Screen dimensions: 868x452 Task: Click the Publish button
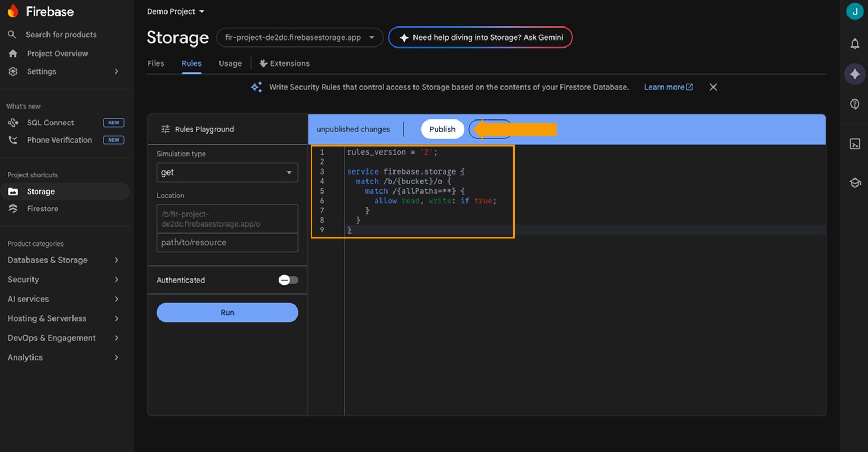click(x=442, y=129)
